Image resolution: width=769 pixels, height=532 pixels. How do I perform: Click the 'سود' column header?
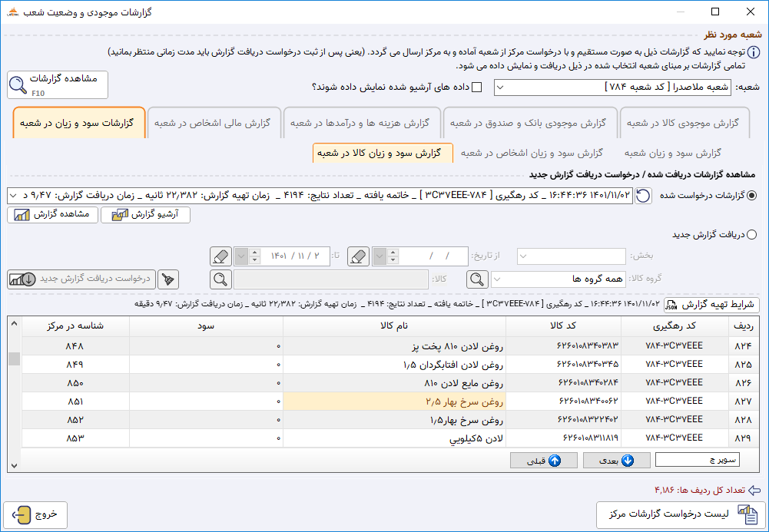pos(206,326)
